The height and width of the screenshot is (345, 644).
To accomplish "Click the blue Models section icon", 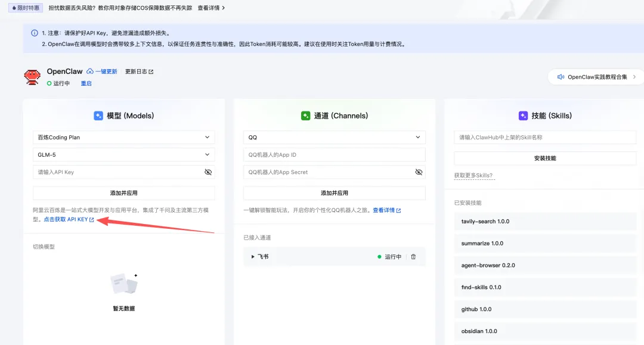I will pyautogui.click(x=98, y=116).
